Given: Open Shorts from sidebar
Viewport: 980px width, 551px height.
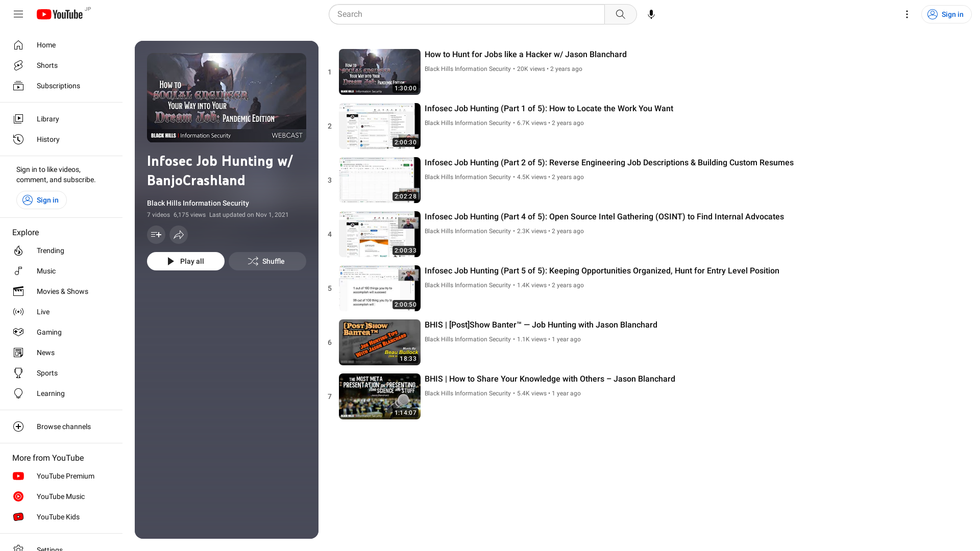Looking at the screenshot, I should (x=61, y=65).
